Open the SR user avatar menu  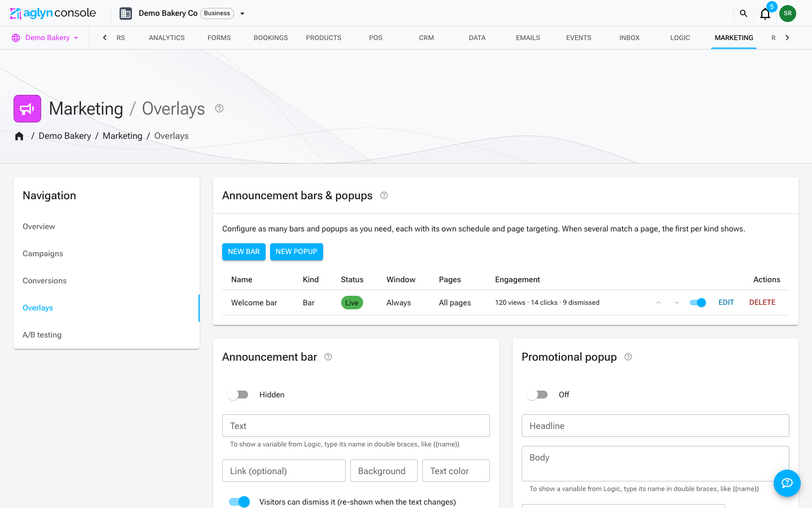pos(788,14)
